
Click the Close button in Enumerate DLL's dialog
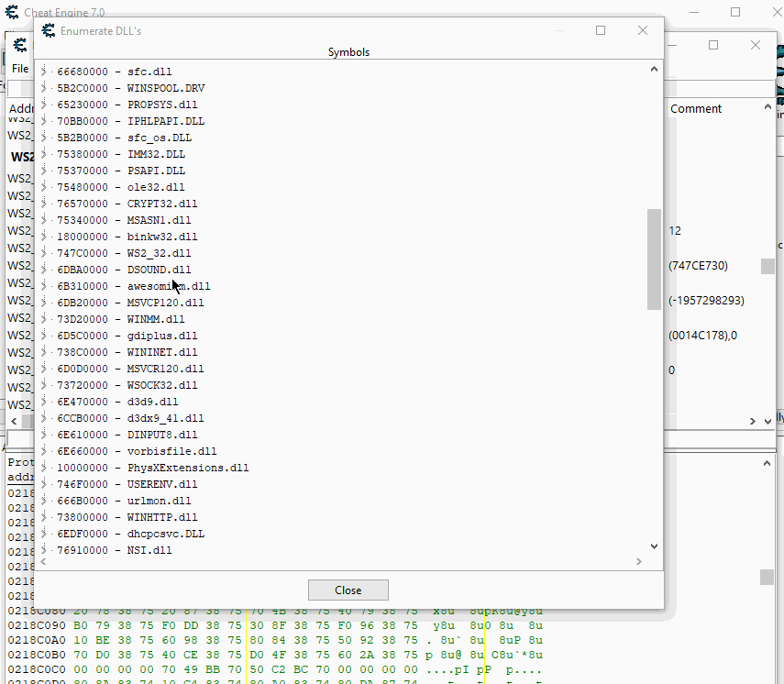[348, 590]
